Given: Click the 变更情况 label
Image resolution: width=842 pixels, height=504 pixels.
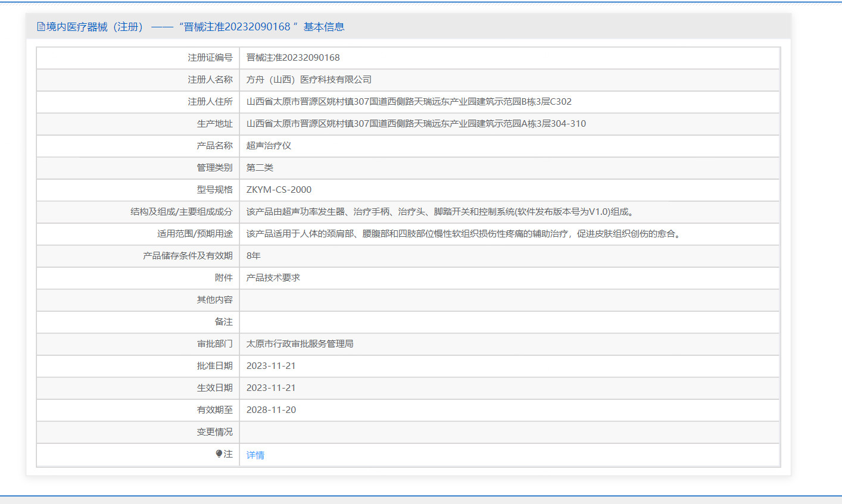Looking at the screenshot, I should click(215, 432).
